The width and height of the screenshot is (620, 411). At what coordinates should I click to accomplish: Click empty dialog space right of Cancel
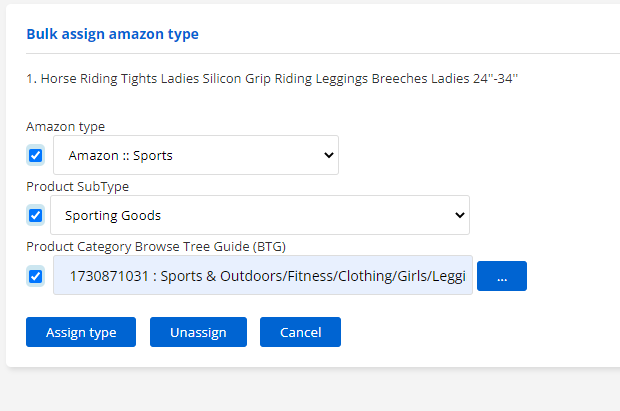474,332
